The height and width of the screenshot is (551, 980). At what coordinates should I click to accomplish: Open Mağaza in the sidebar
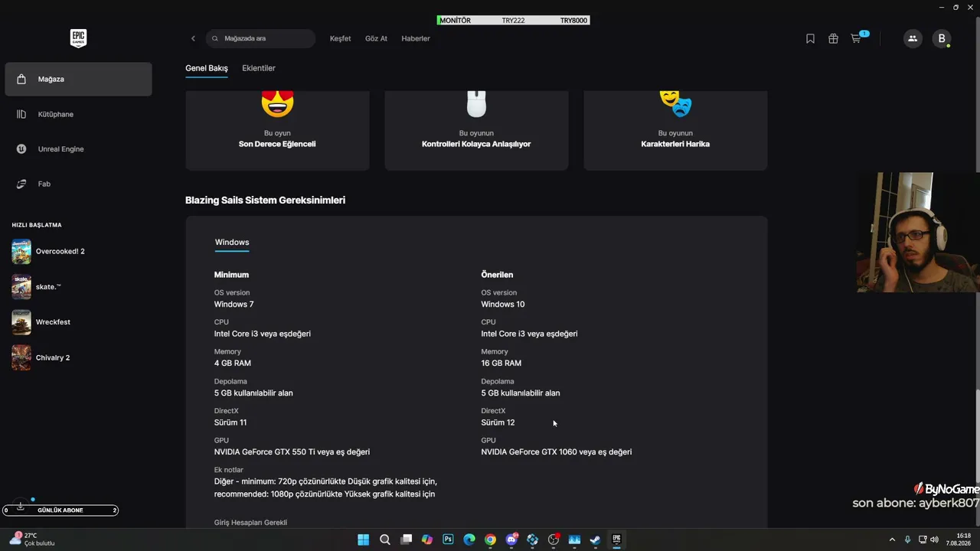coord(78,79)
